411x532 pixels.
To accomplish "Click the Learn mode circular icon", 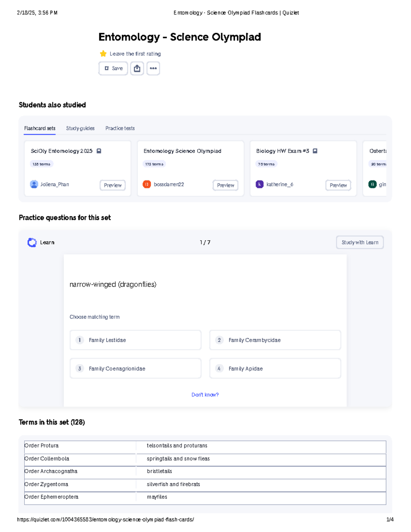I will pos(32,243).
